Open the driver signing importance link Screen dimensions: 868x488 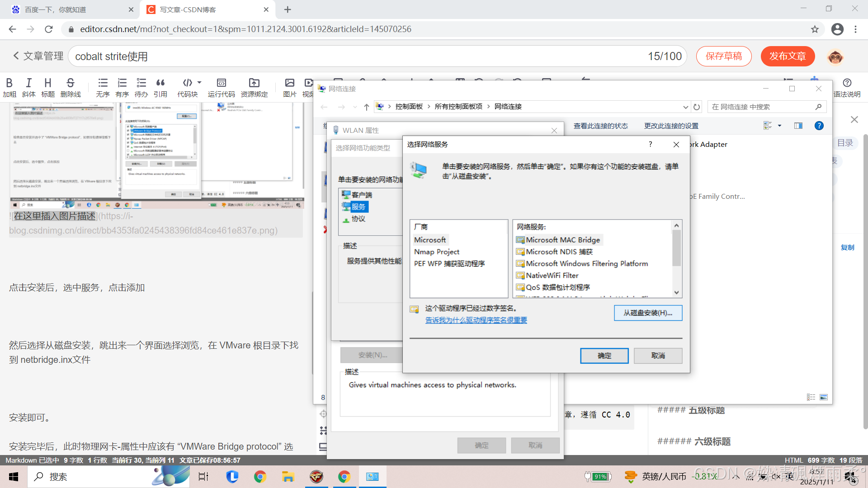[x=476, y=320]
